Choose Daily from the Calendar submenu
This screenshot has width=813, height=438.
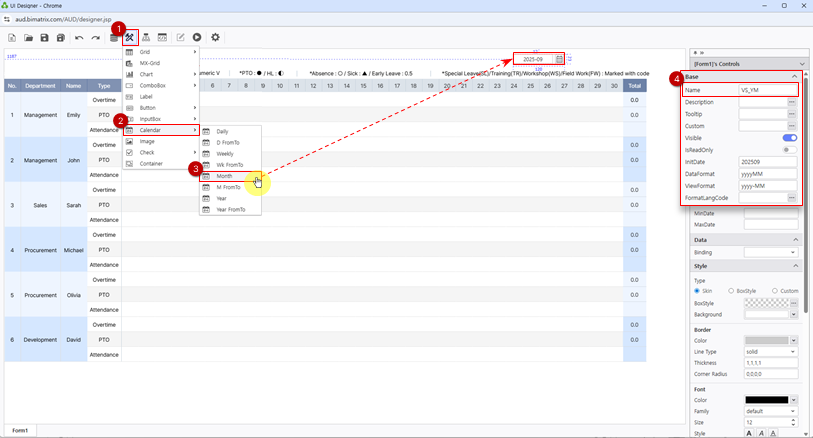point(230,132)
